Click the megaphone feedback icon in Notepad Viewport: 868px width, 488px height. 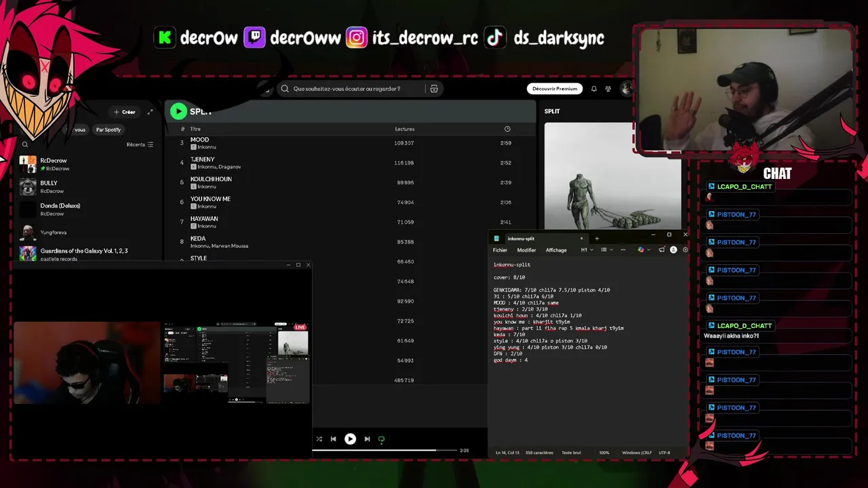tap(661, 250)
